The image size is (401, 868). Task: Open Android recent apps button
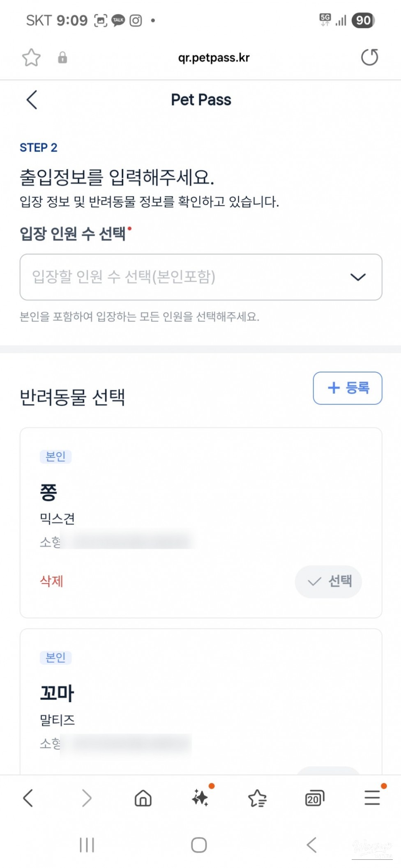click(87, 845)
